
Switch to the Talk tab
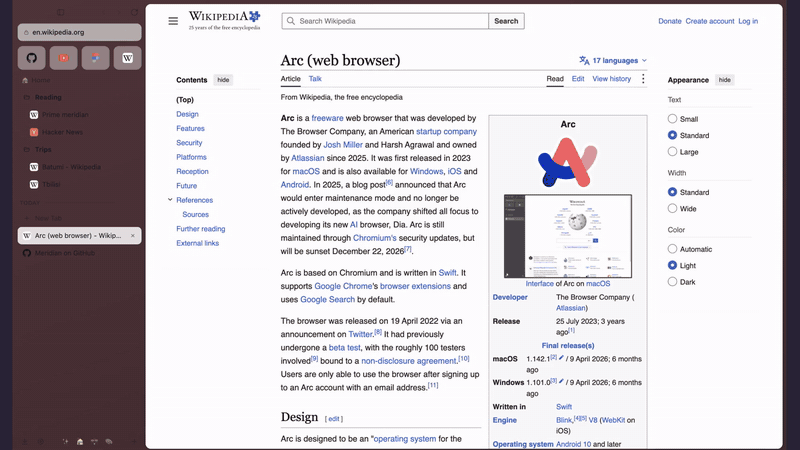point(315,79)
